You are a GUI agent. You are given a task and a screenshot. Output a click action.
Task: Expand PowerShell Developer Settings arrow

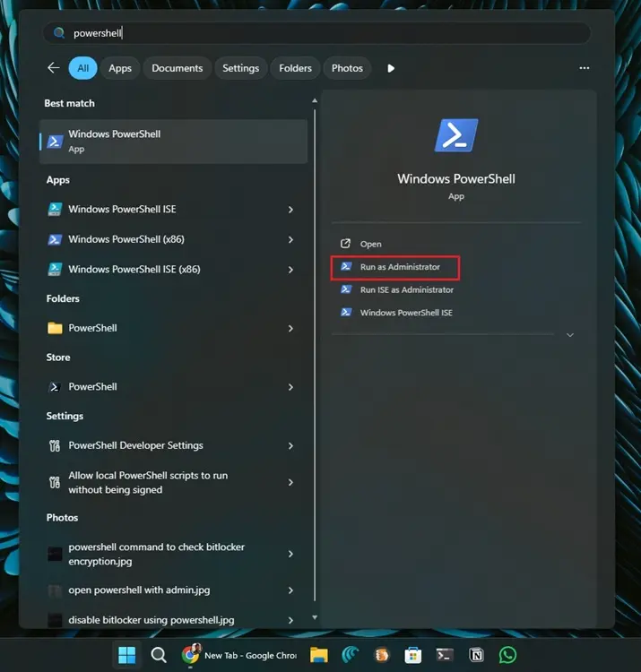pyautogui.click(x=290, y=445)
